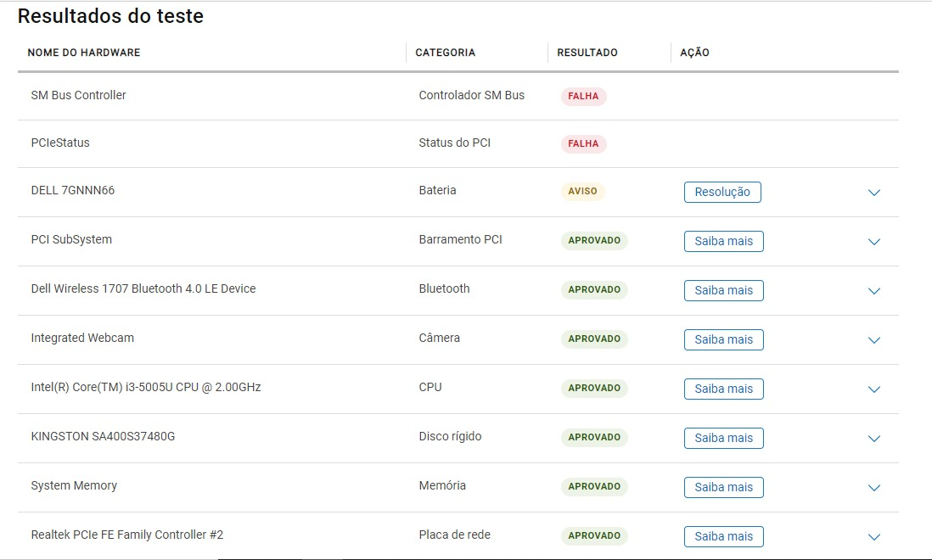The image size is (932, 560).
Task: Select the Controlador SM Bus category cell
Action: pos(471,95)
